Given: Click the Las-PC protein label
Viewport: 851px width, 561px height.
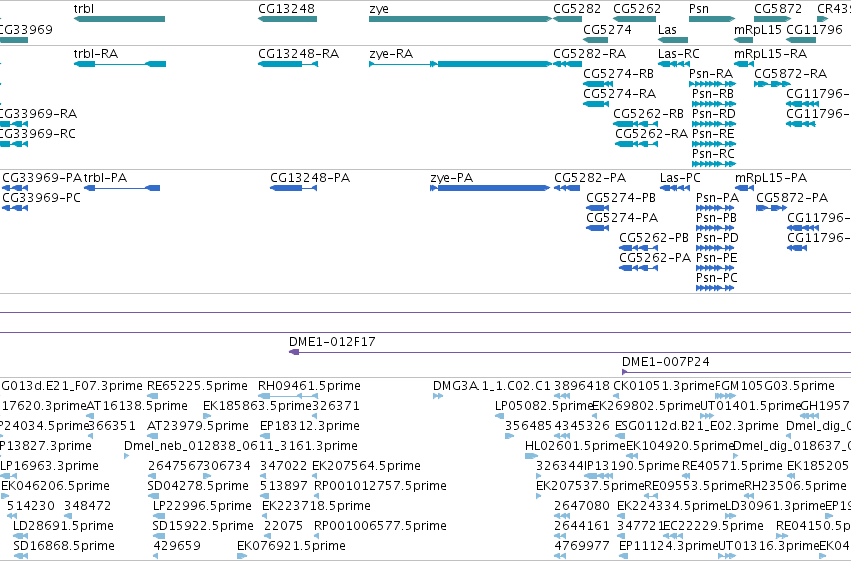Looking at the screenshot, I should click(x=680, y=178).
